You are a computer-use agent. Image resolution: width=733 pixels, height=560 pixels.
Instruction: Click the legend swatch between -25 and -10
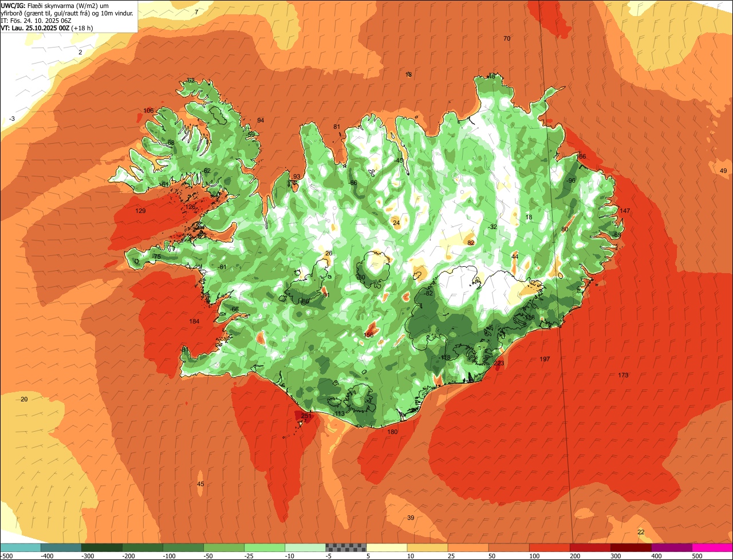coord(265,547)
